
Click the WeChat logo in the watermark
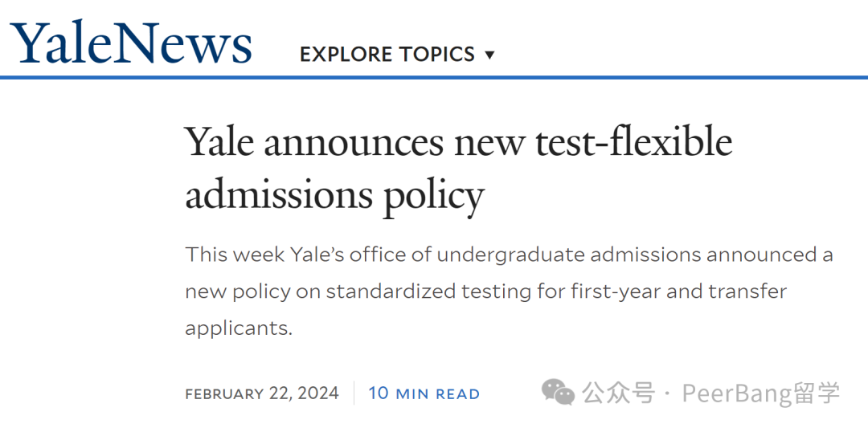(x=558, y=393)
